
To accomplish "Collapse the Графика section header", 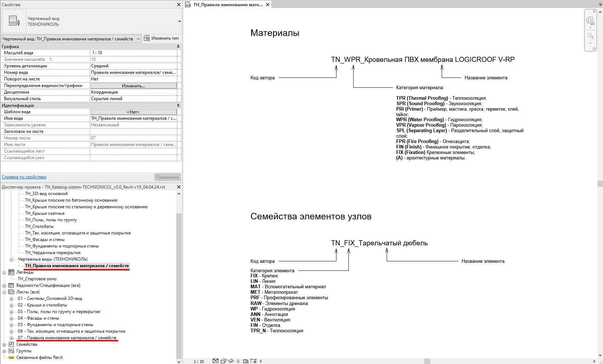I will (x=178, y=46).
